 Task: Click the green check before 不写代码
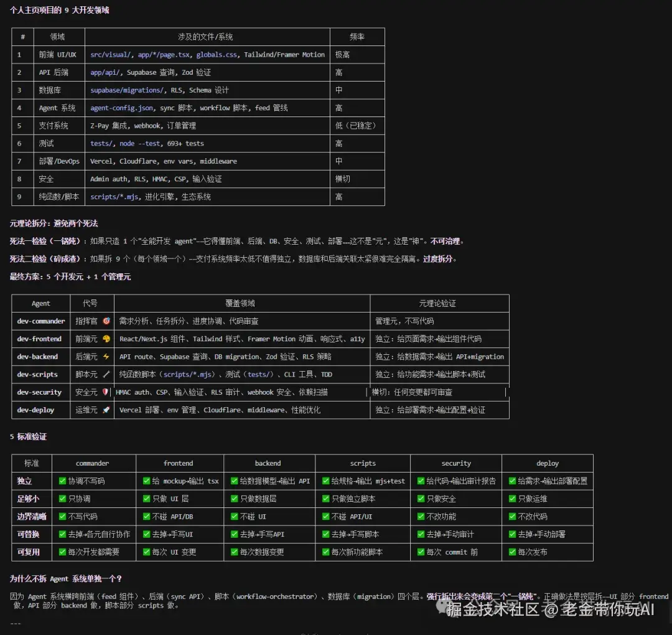(x=63, y=517)
